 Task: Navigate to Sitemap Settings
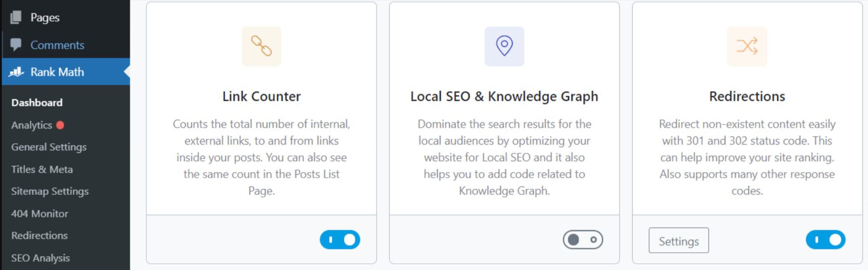click(x=50, y=191)
